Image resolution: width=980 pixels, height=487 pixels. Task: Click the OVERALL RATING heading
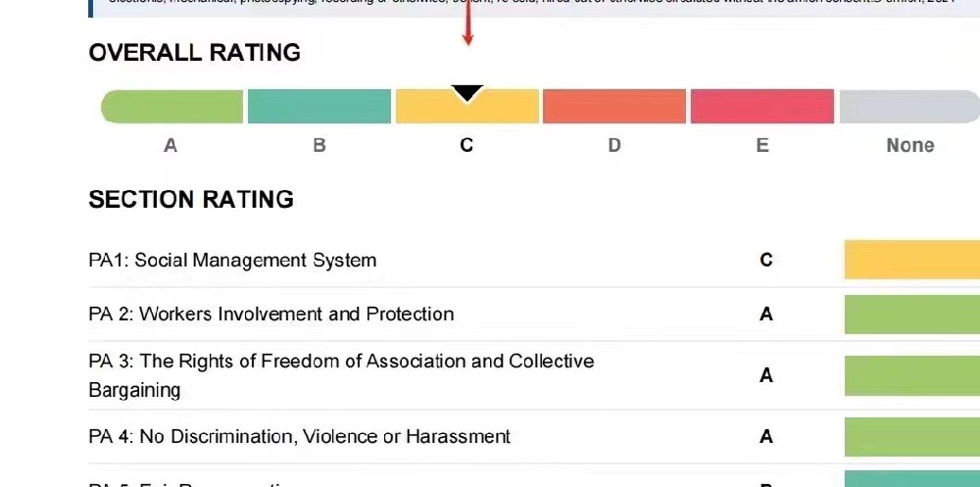tap(194, 53)
